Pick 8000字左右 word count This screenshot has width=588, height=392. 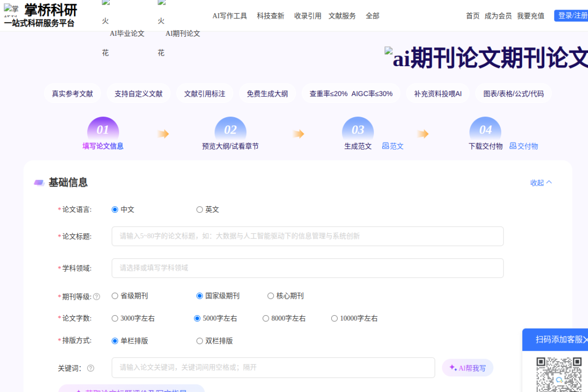click(266, 318)
